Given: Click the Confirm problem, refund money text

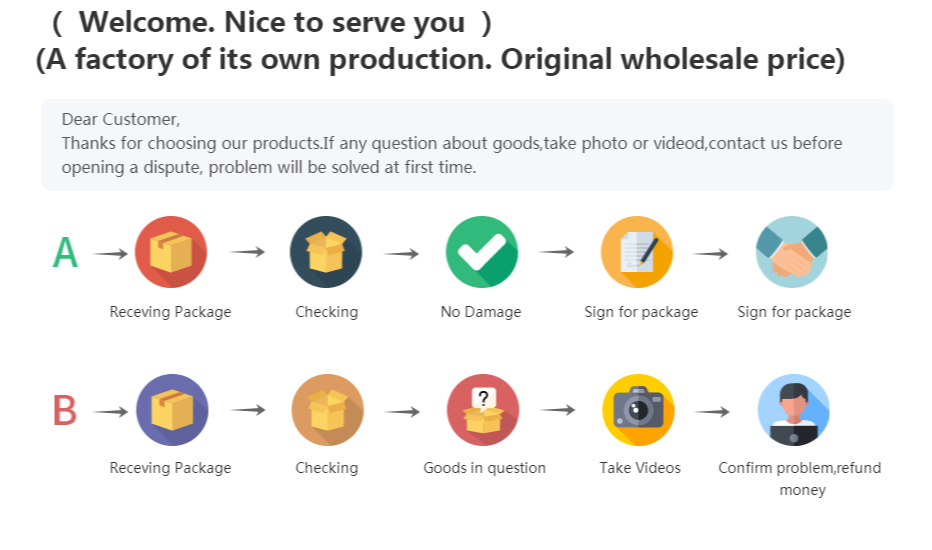Looking at the screenshot, I should point(800,478).
